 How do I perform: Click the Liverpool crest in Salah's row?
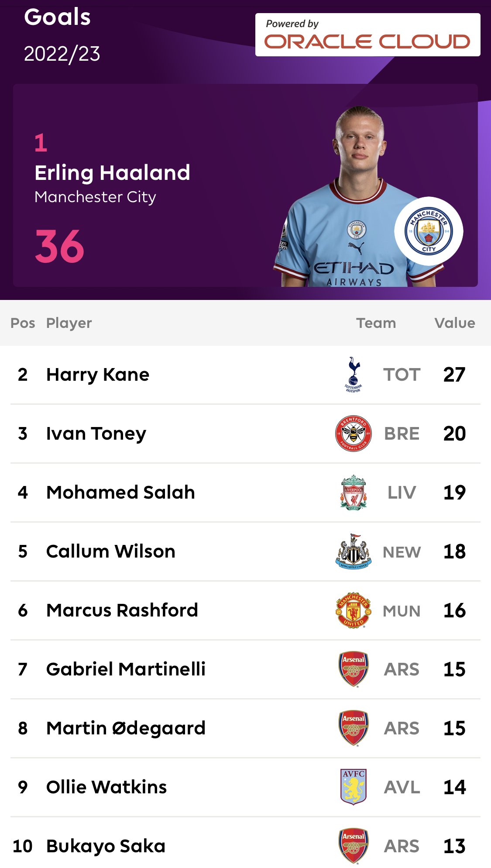click(354, 493)
